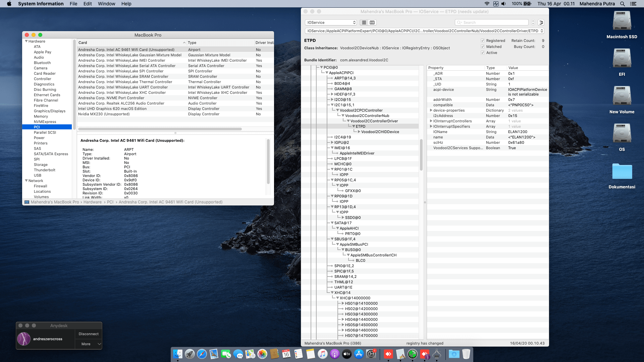Toggle the Active checkbox
644x362 pixels.
click(483, 53)
